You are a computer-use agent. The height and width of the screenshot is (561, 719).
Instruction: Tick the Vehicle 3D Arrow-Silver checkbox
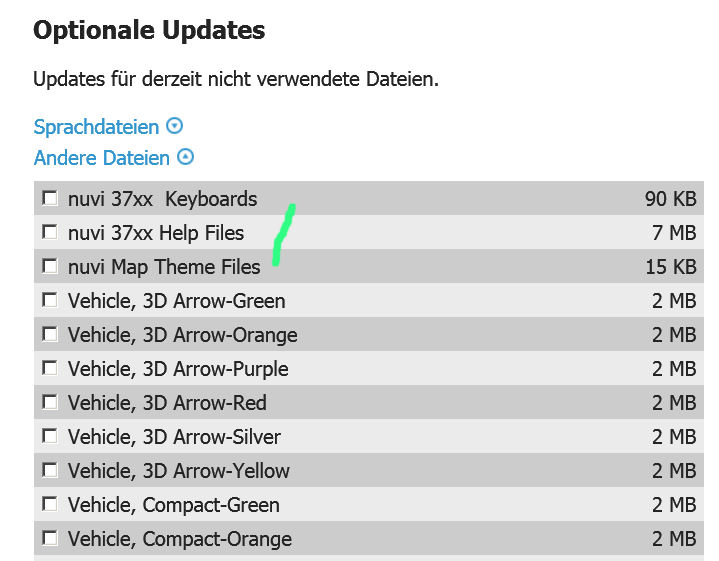50,436
